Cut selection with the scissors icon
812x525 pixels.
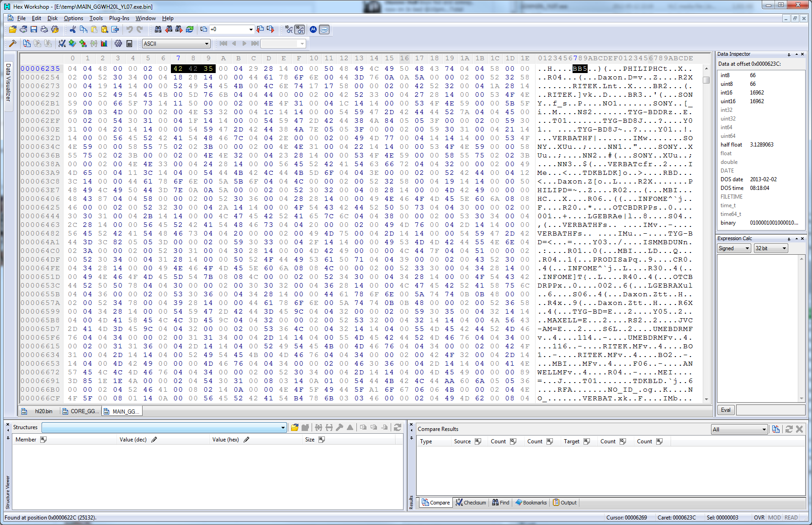[73, 29]
